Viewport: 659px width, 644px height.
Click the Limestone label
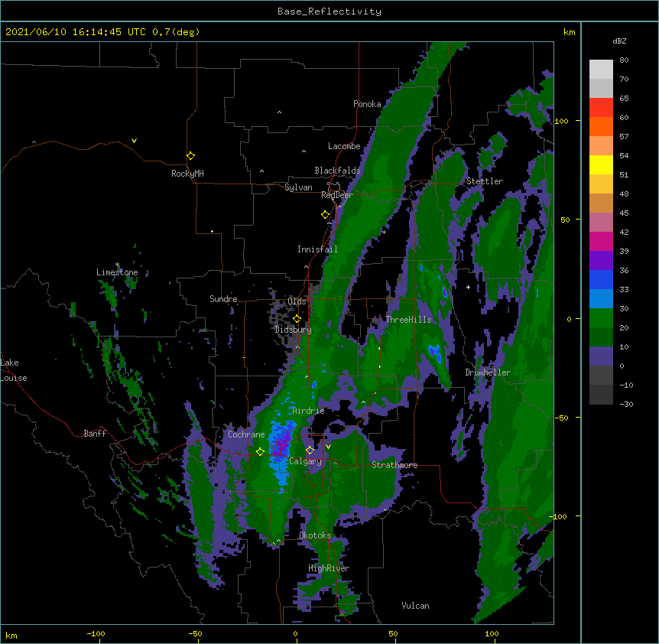117,272
